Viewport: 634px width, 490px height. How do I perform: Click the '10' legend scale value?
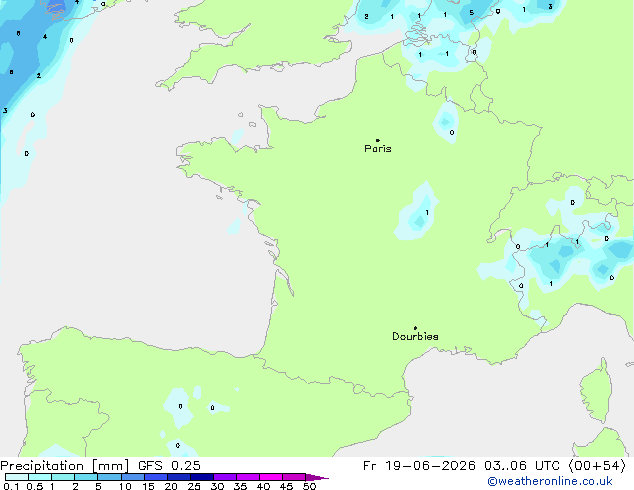pos(125,486)
